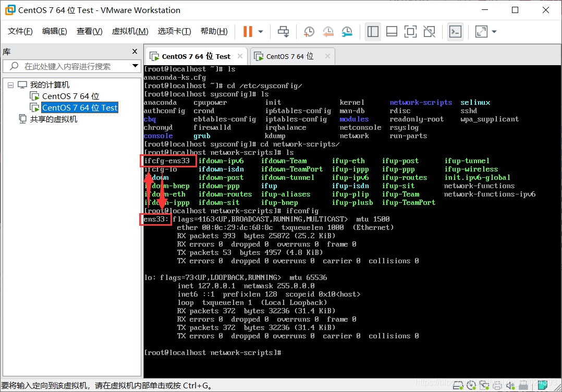Click the sound card status icon
The image size is (562, 392).
(x=510, y=386)
